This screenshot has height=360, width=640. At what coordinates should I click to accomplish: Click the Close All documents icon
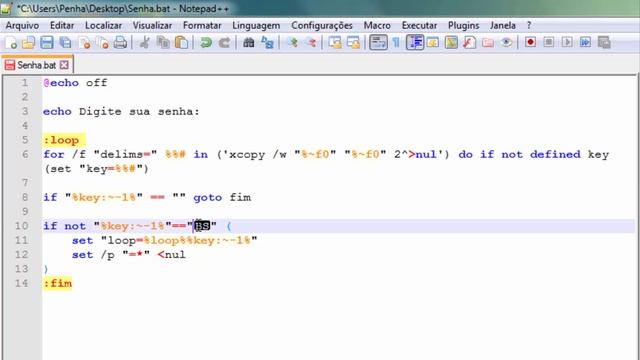102,42
